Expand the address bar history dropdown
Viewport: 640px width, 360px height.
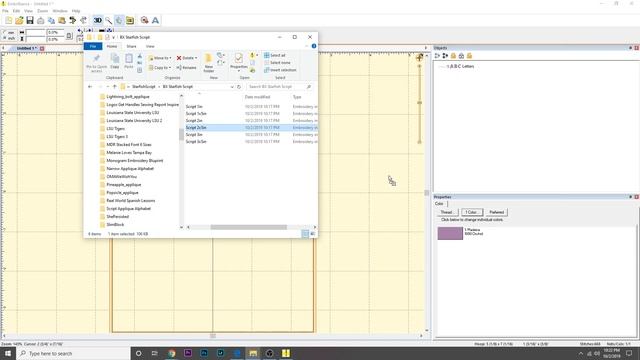pos(232,87)
